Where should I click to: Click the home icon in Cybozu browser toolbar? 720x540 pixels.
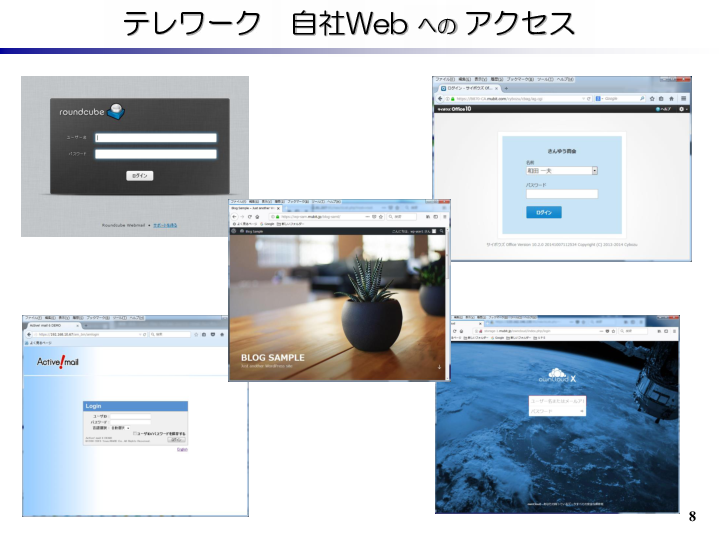[673, 99]
